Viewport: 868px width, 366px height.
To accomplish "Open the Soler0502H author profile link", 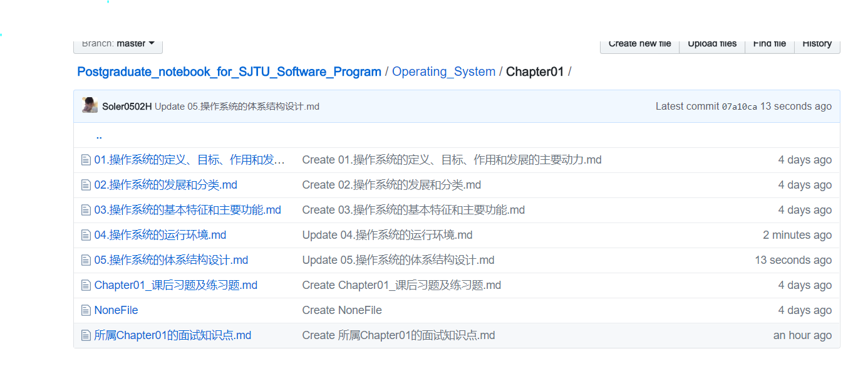I will tap(127, 107).
